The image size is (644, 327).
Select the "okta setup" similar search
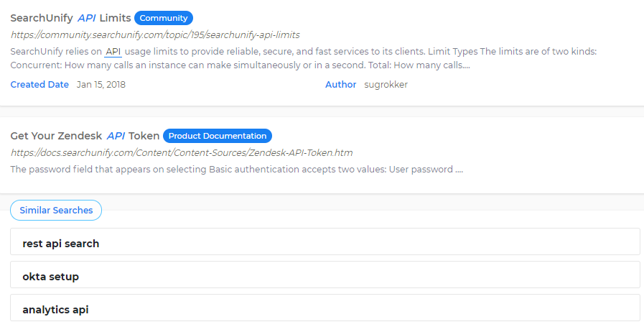[51, 277]
